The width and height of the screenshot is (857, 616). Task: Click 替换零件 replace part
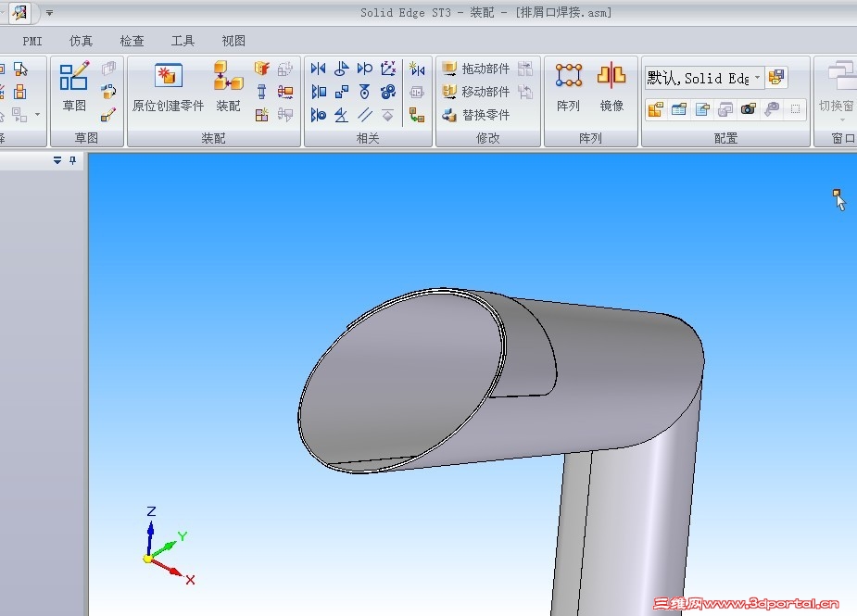pos(475,115)
